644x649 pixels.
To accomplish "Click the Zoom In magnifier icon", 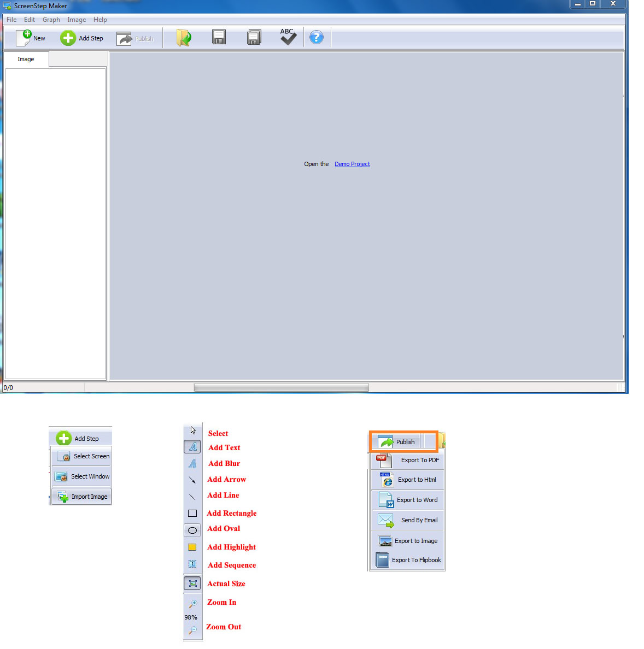I will tap(192, 604).
